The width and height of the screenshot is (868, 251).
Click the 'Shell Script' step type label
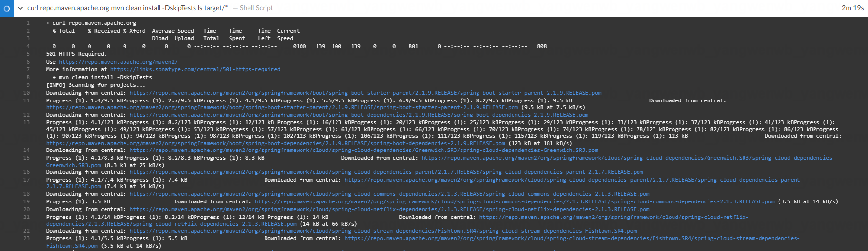(x=256, y=8)
